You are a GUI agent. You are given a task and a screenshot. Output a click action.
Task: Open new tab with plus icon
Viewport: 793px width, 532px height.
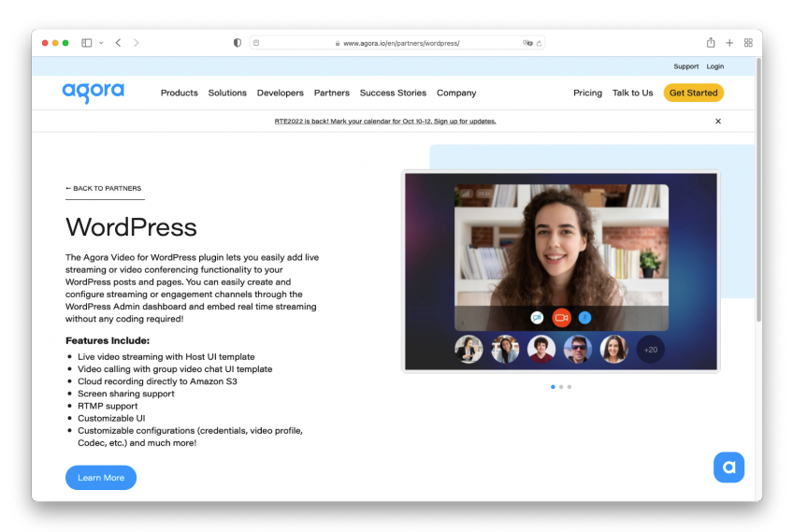click(x=729, y=43)
